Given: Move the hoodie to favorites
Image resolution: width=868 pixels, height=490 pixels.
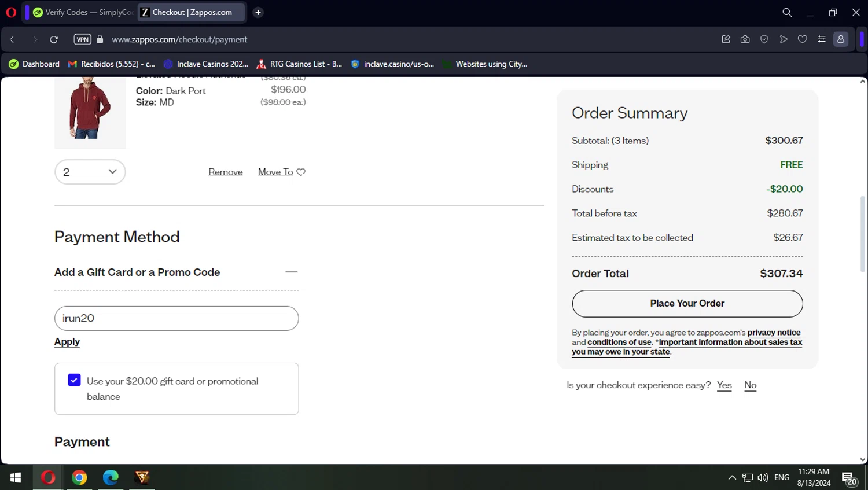Looking at the screenshot, I should coord(282,172).
